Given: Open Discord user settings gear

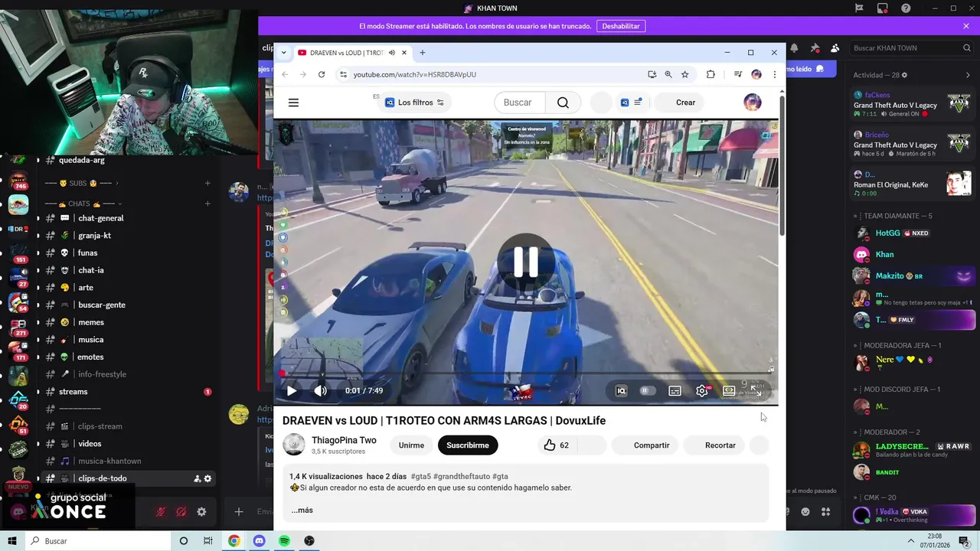Looking at the screenshot, I should coord(201,512).
